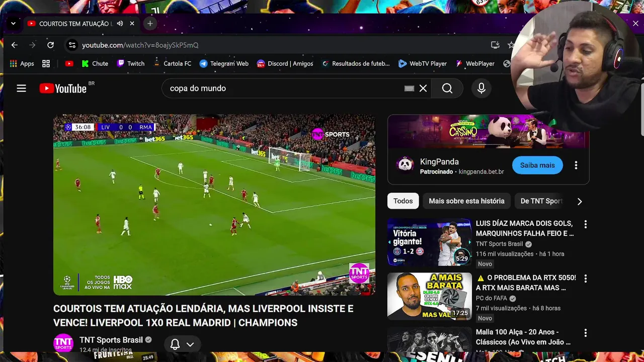Open the Vitória gigante 1-2 thumbnail
Viewport: 644px width, 362px height.
click(x=430, y=242)
